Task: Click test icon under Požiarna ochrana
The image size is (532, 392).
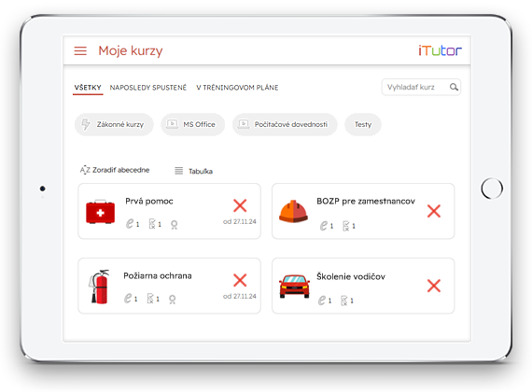Action: (x=150, y=299)
